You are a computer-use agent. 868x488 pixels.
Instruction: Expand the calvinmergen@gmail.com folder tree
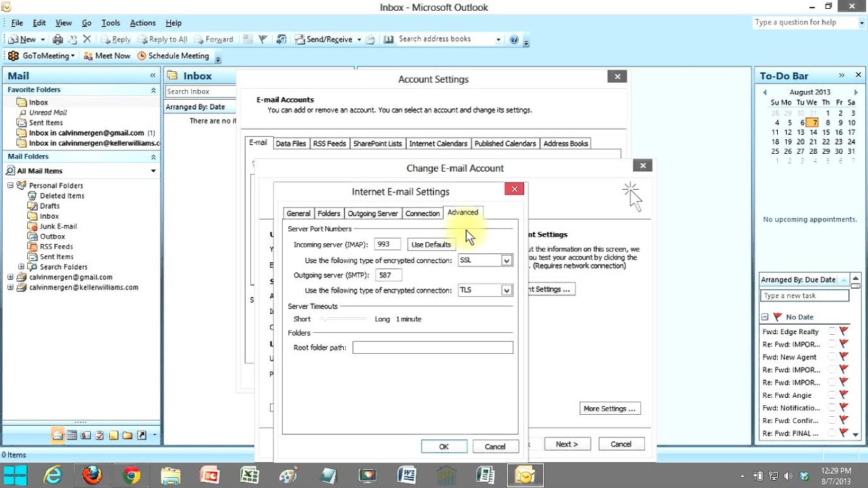pyautogui.click(x=10, y=277)
